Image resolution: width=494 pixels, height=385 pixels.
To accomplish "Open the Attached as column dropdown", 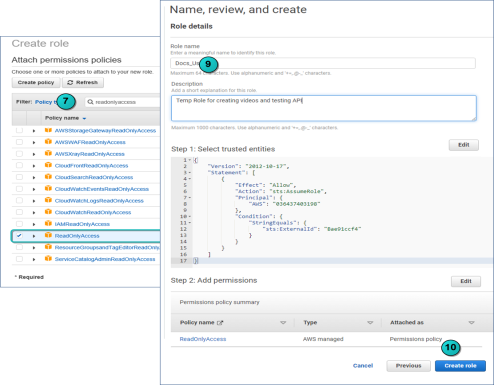I will (471, 323).
